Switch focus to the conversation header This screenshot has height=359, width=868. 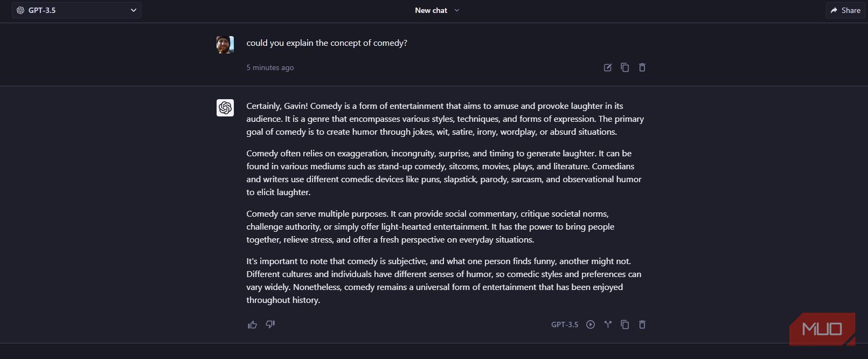[434, 10]
